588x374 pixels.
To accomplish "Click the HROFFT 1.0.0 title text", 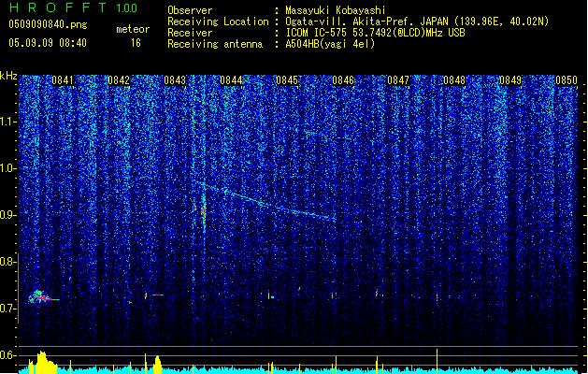I will (x=73, y=7).
